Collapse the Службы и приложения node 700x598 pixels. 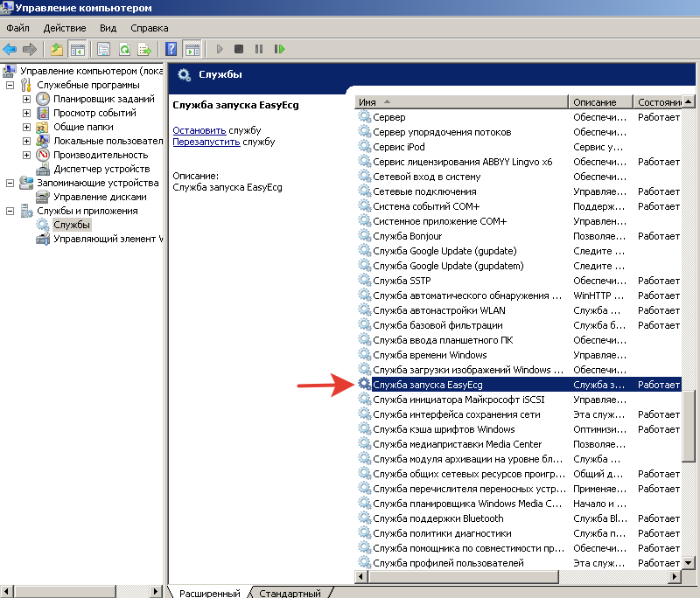pyautogui.click(x=10, y=211)
